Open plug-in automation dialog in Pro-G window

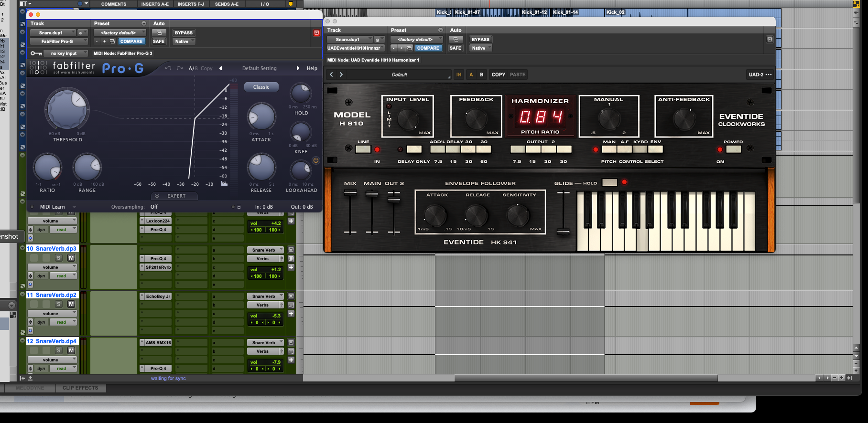pyautogui.click(x=159, y=32)
